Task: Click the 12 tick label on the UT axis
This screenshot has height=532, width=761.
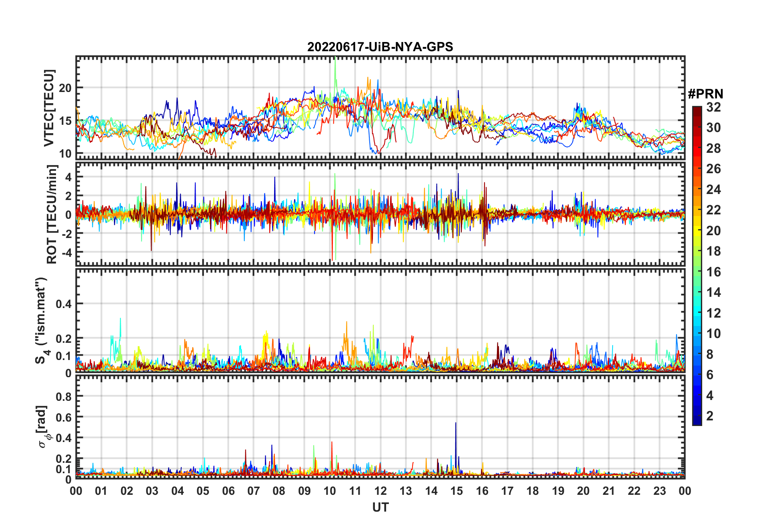Action: 380,491
